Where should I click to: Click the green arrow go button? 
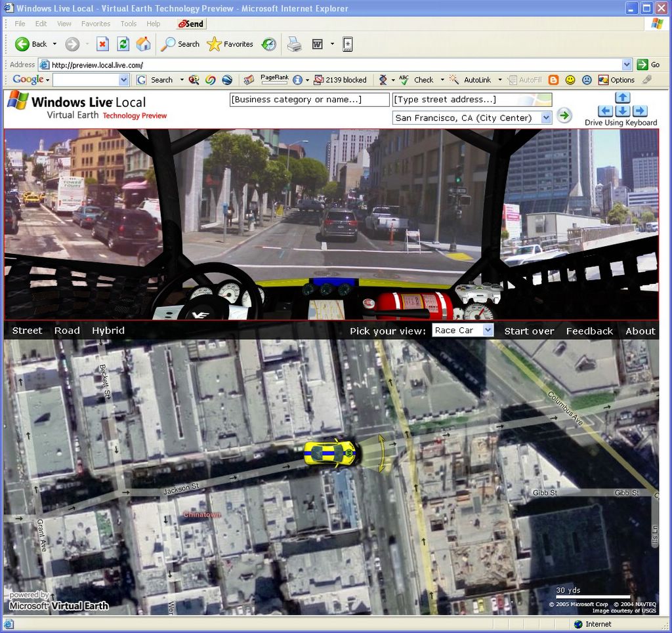coord(564,115)
